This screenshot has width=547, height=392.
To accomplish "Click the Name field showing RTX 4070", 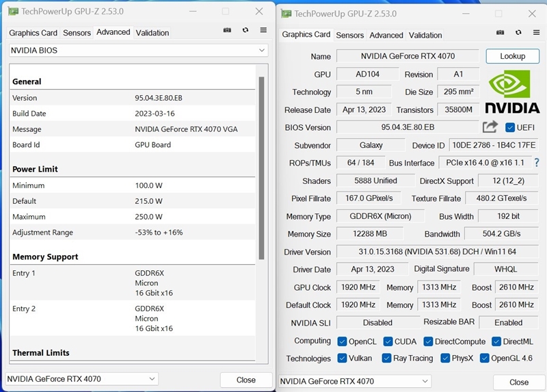I will 408,56.
